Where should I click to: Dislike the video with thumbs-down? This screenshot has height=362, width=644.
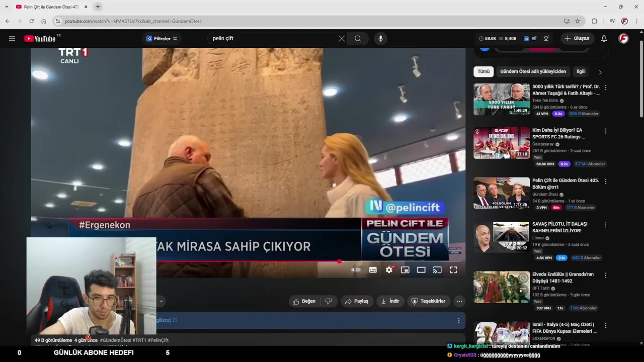329,301
